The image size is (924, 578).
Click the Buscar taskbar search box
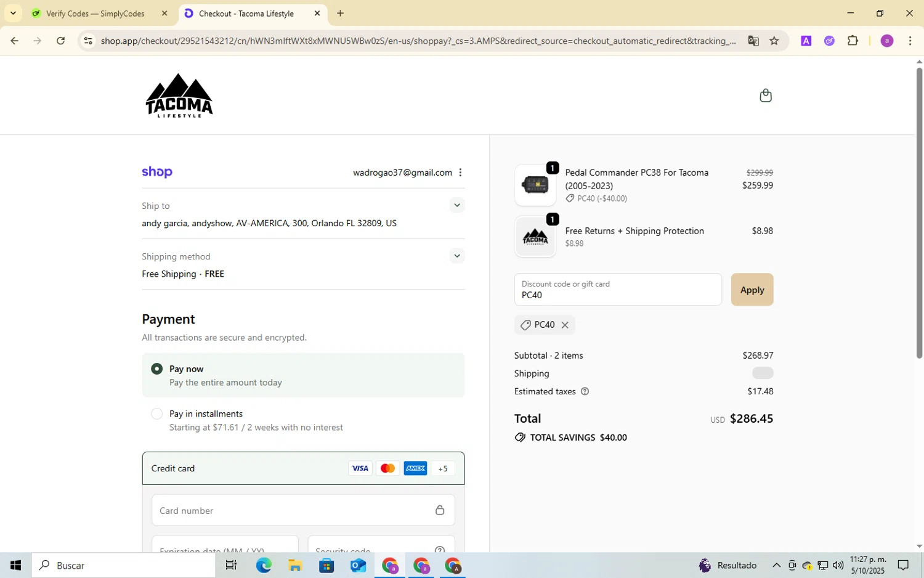tap(124, 565)
